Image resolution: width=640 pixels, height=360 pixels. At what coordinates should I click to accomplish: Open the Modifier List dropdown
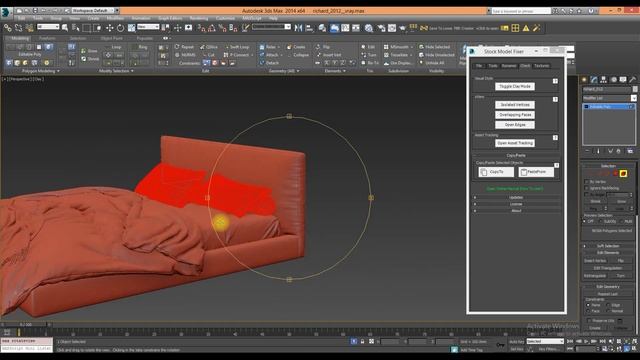click(x=610, y=98)
